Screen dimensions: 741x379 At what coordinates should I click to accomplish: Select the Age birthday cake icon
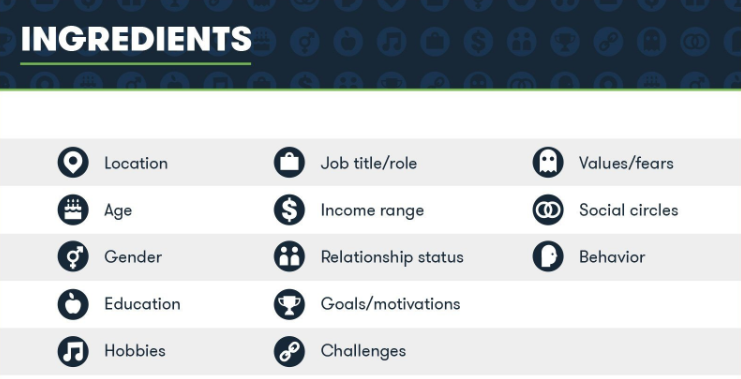pyautogui.click(x=73, y=210)
